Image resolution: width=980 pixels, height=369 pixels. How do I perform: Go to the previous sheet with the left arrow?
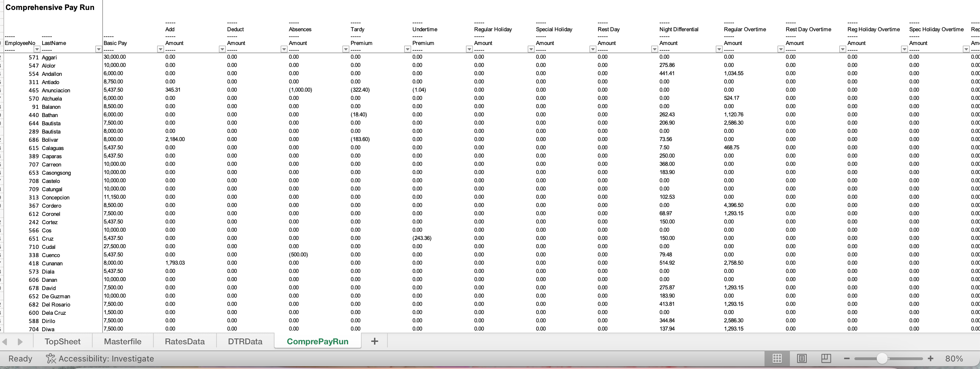pyautogui.click(x=5, y=342)
